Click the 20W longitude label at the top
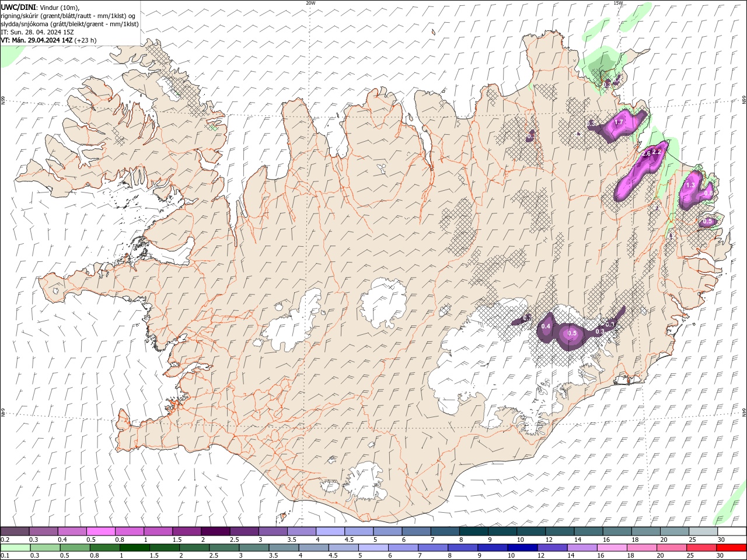Viewport: 747px width, 560px height. coord(310,2)
